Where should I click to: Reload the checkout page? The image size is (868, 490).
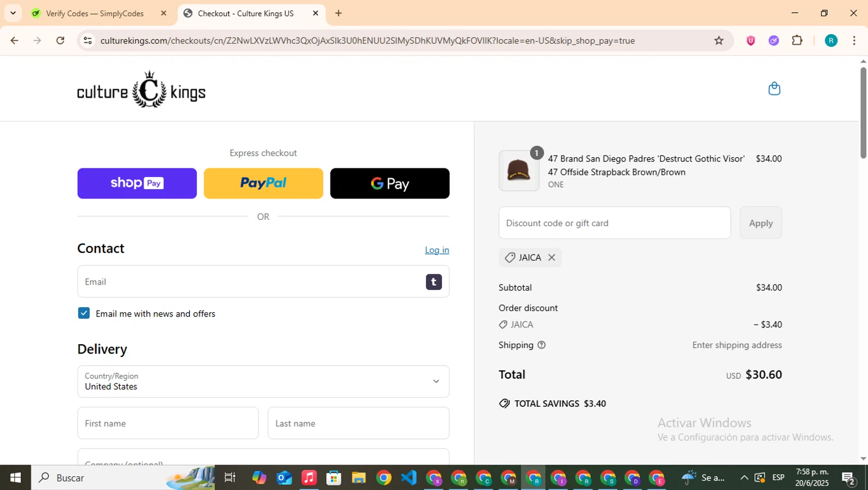pyautogui.click(x=60, y=40)
